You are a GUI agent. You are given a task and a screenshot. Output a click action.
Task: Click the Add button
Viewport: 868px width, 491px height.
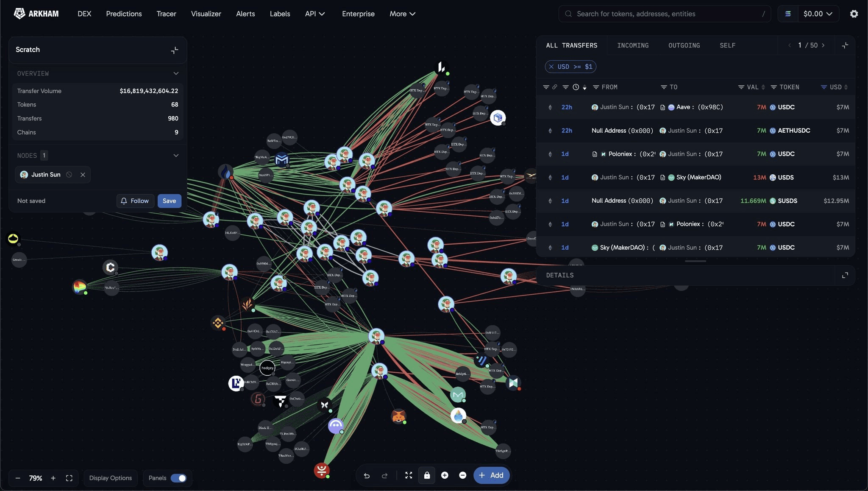pos(491,475)
